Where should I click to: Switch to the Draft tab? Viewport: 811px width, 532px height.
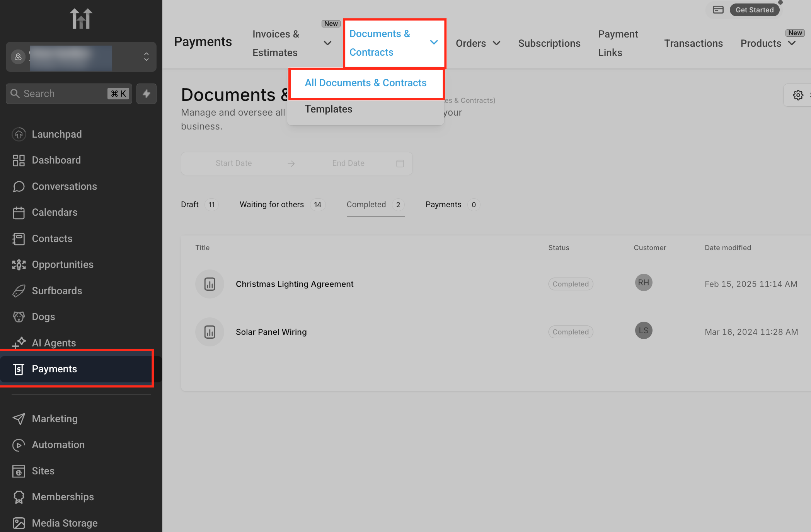(190, 205)
